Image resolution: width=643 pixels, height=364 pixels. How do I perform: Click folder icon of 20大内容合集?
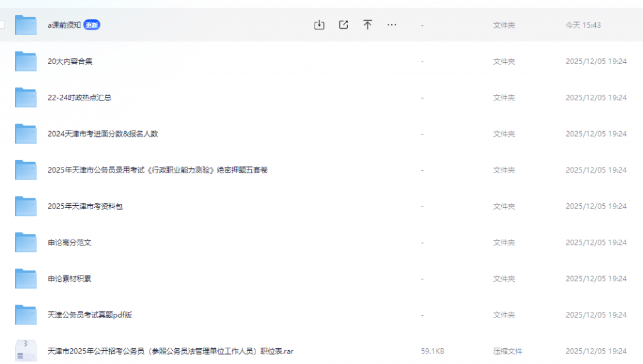26,62
